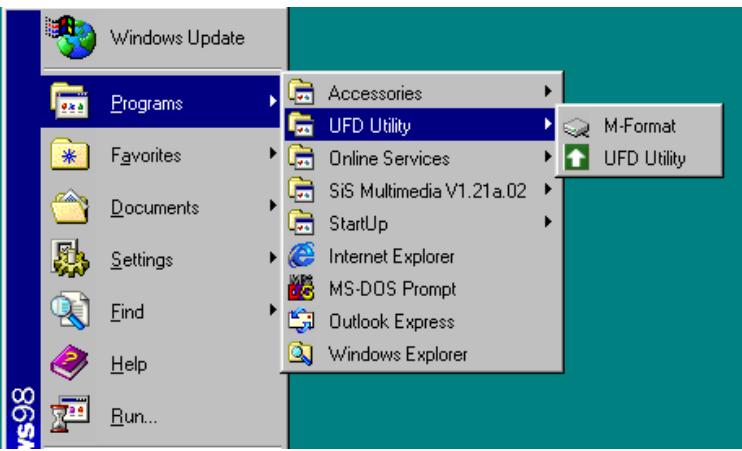
Task: Click the Find magnifying glass icon
Action: click(70, 310)
